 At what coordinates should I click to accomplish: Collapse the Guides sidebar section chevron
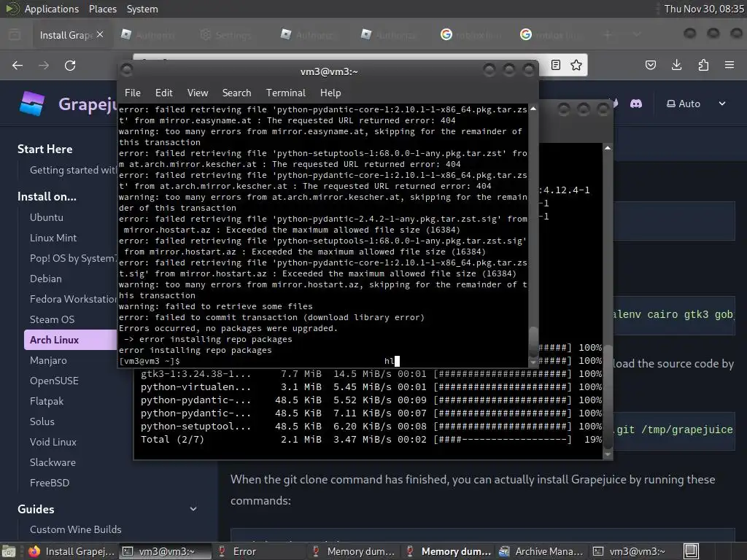(193, 509)
